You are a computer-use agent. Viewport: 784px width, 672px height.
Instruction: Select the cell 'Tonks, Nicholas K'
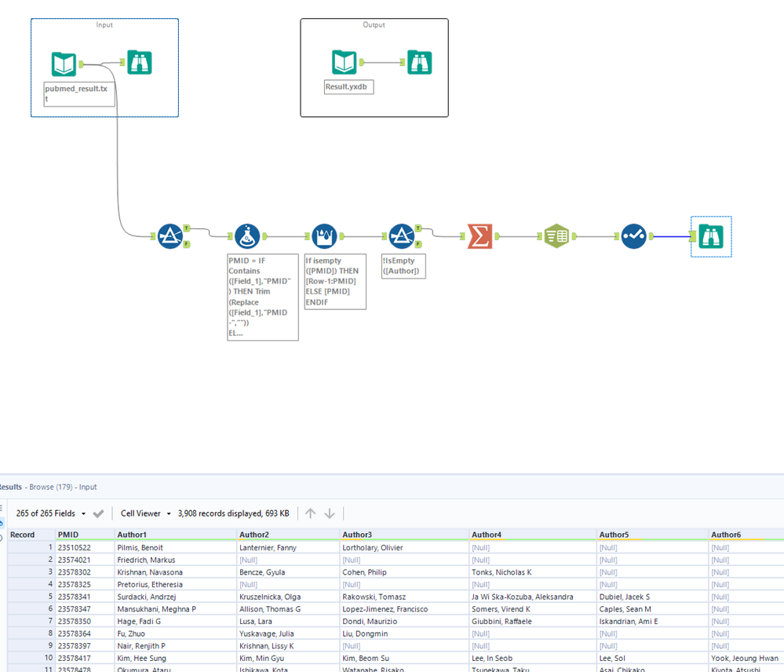[533, 572]
